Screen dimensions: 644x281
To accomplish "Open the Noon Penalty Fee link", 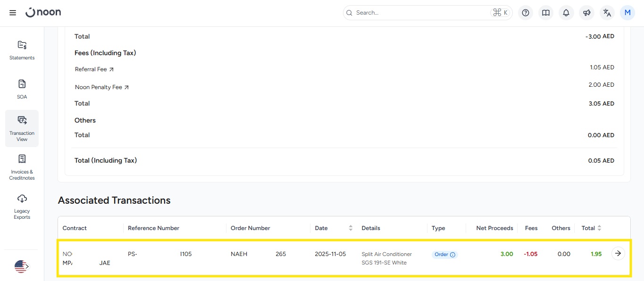I will (x=101, y=87).
